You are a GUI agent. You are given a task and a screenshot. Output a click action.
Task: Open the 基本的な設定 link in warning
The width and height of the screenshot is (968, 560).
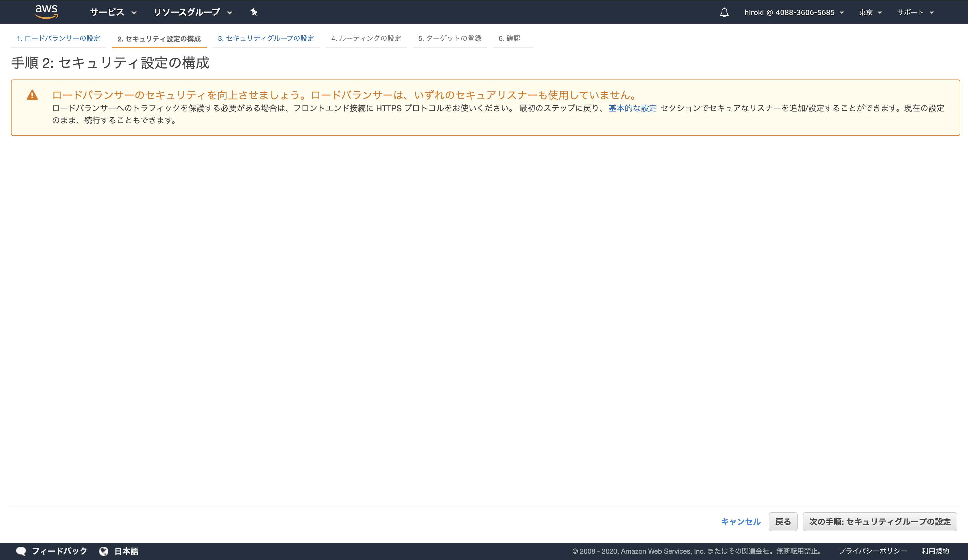(632, 108)
